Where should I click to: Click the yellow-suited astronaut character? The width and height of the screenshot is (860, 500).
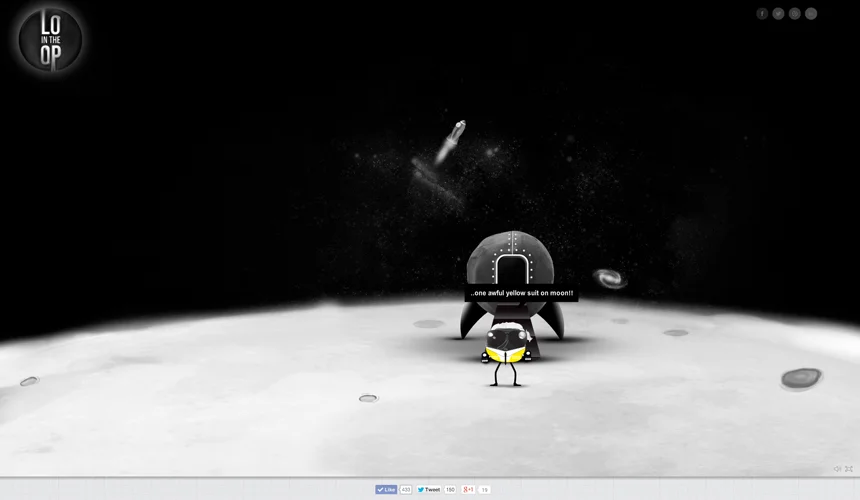coord(506,354)
